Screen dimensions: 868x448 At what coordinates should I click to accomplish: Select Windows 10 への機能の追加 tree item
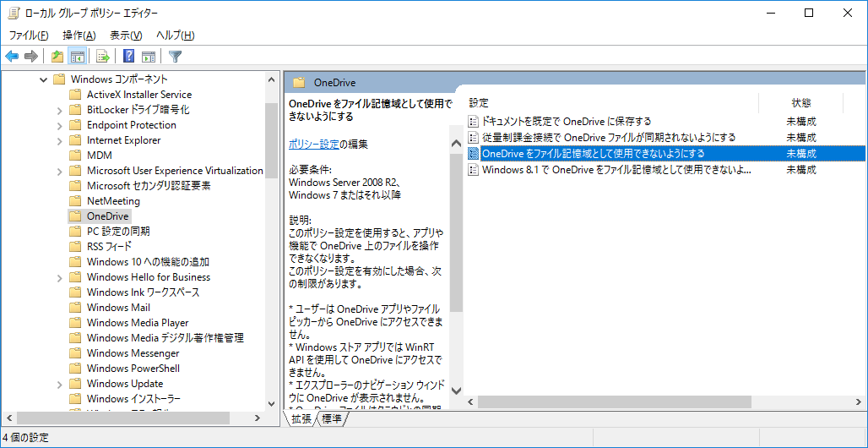[148, 262]
